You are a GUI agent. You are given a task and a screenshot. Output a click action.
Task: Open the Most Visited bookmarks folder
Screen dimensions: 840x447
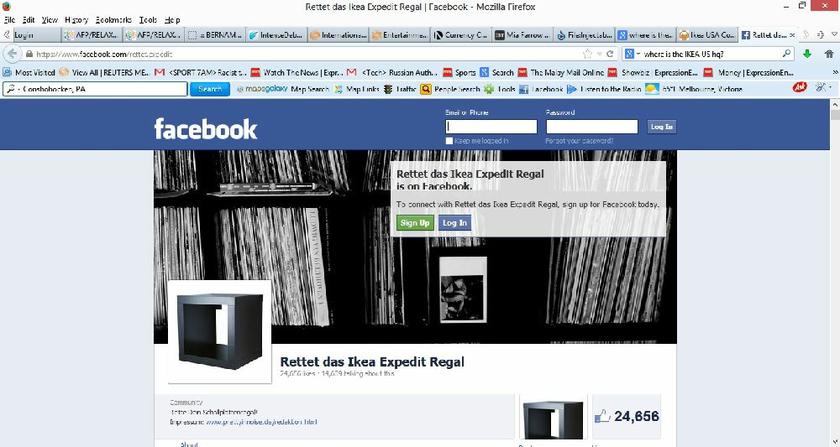(29, 72)
